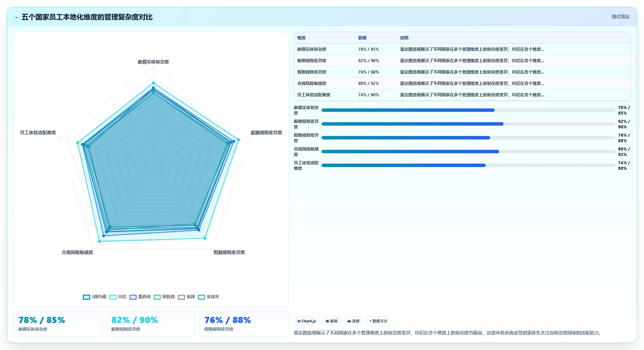Click the Chart.js tag chip
This screenshot has height=350, width=644.
point(307,321)
